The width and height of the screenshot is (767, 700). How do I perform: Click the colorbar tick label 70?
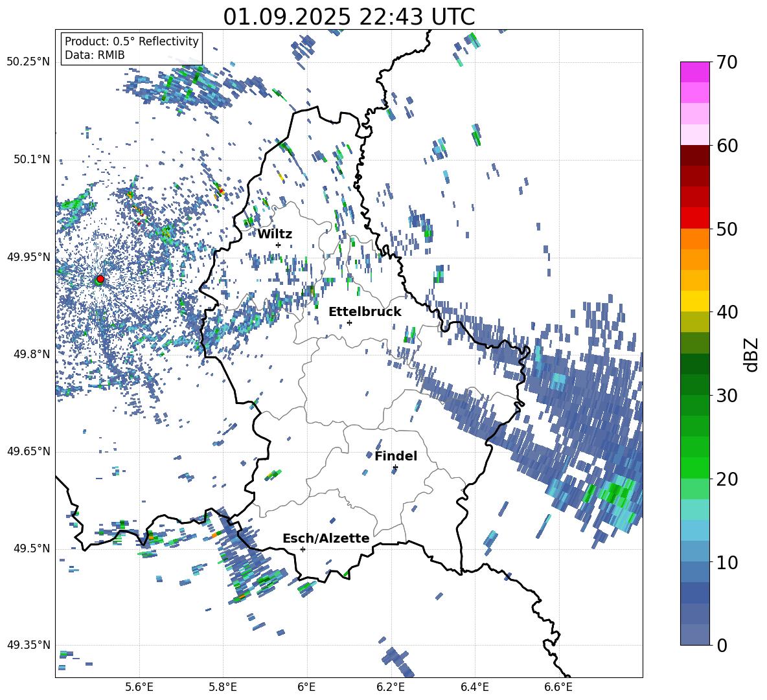(727, 62)
